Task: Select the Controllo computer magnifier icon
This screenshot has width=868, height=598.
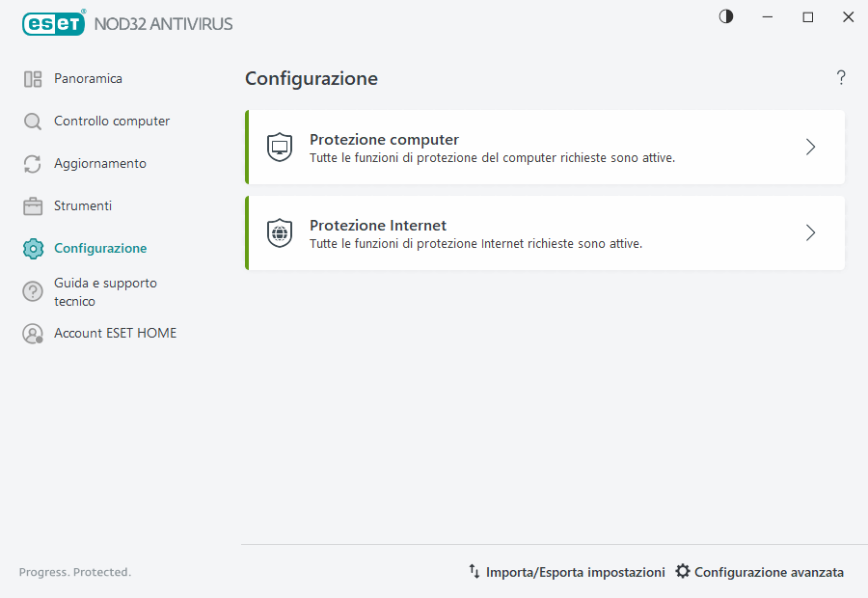Action: (x=32, y=121)
